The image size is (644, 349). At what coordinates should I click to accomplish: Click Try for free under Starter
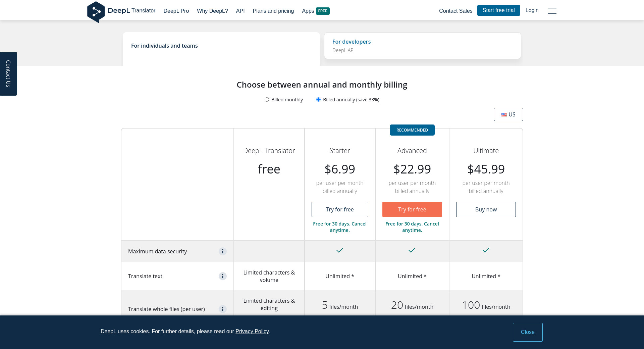click(340, 209)
